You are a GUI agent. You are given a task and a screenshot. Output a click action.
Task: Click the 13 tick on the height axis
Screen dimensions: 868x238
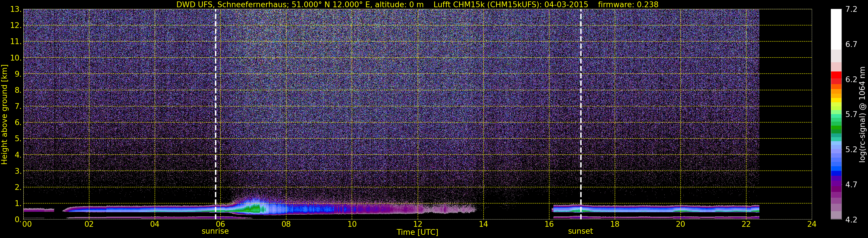(15, 9)
